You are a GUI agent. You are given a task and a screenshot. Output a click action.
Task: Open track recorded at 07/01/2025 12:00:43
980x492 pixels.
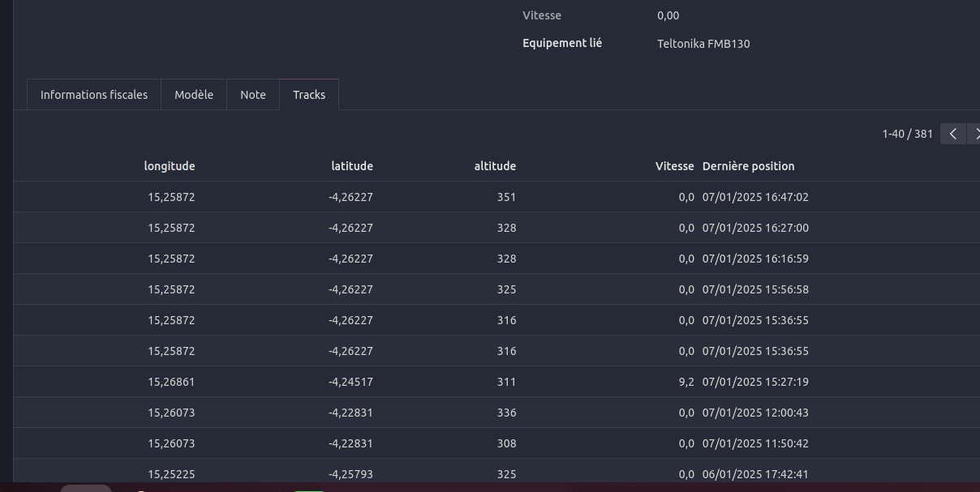[x=755, y=413]
